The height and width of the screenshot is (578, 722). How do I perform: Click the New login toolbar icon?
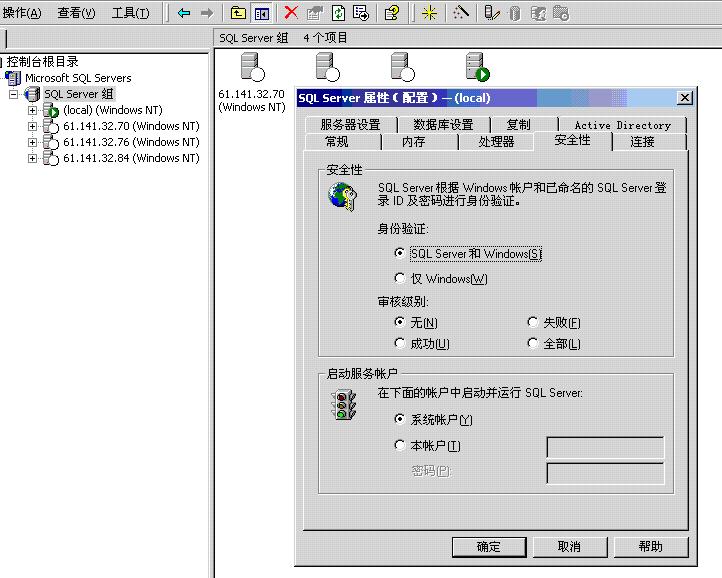tap(538, 13)
